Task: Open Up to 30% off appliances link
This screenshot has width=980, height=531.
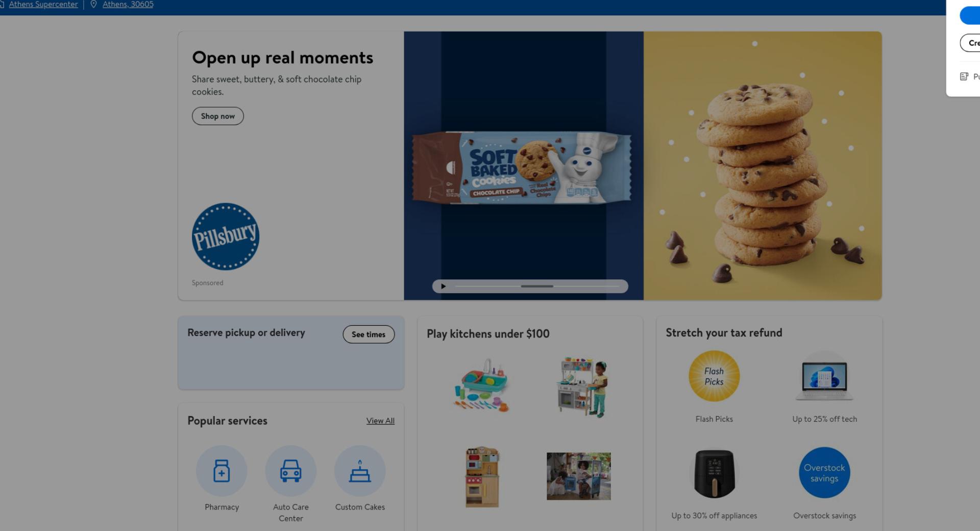Action: (714, 516)
